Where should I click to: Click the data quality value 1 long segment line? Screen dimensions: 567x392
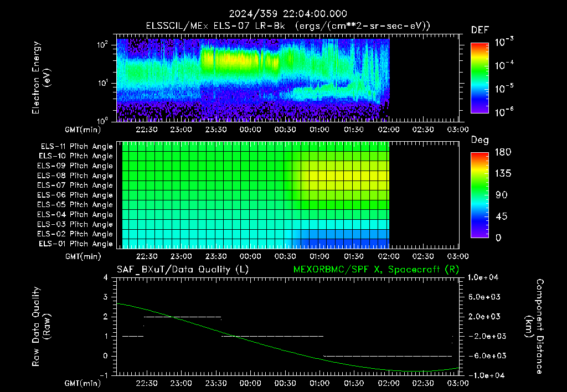pyautogui.click(x=272, y=336)
